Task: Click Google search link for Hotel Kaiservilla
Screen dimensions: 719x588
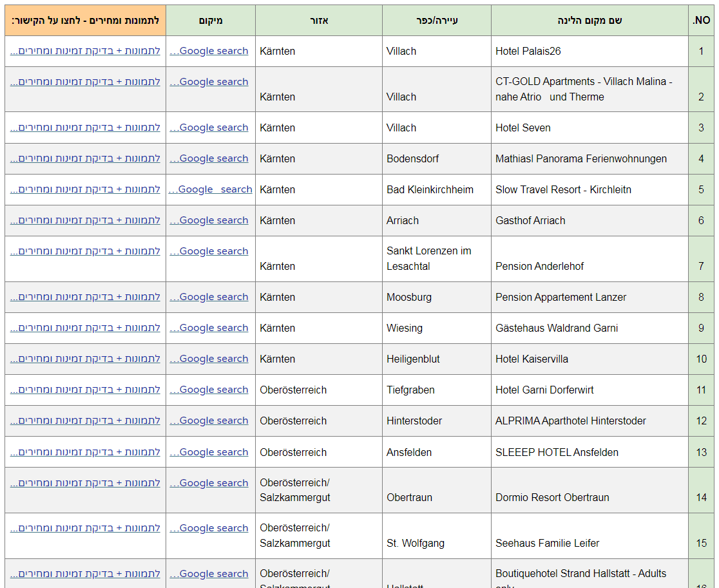Action: pos(209,359)
